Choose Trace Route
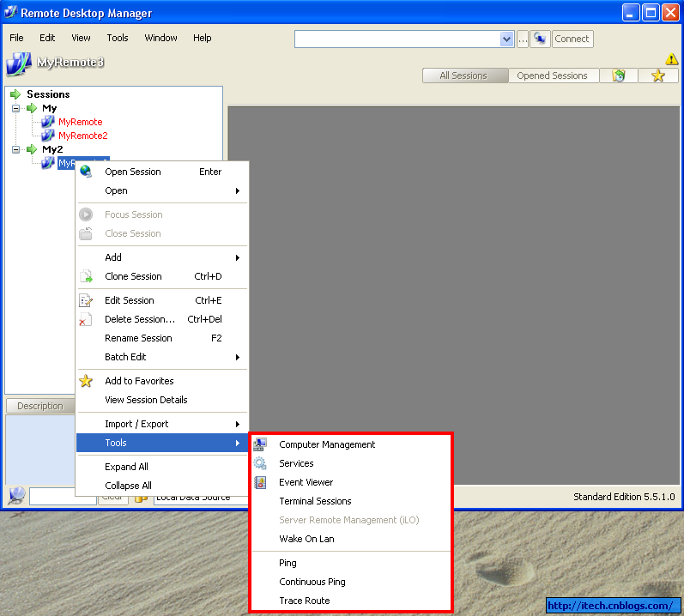Image resolution: width=684 pixels, height=616 pixels. 351,601
